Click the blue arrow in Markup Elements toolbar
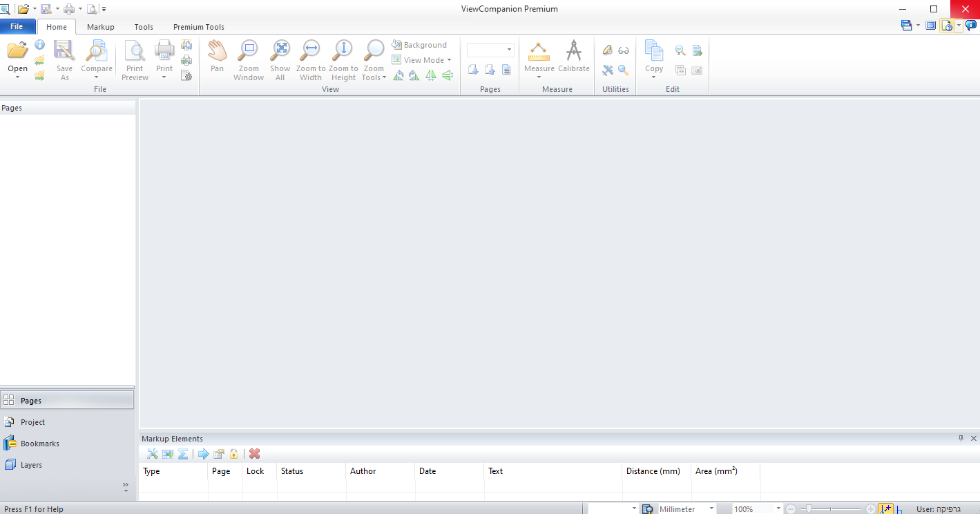The width and height of the screenshot is (980, 514). click(203, 454)
